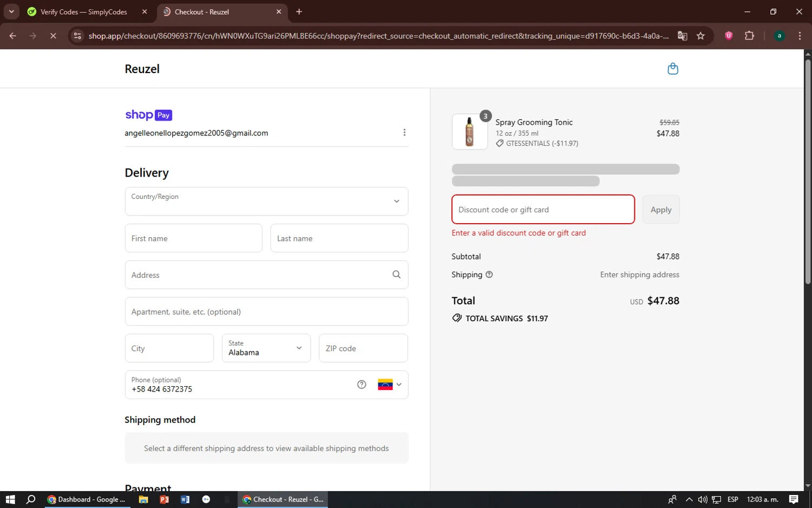Open the browser extensions puzzle icon
Viewport: 812px width, 508px height.
point(749,36)
